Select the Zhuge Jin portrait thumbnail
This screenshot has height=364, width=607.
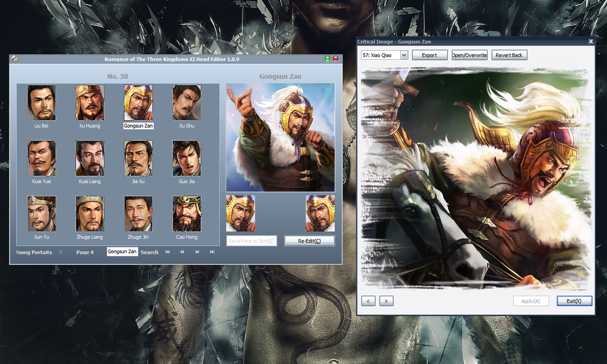pyautogui.click(x=138, y=213)
